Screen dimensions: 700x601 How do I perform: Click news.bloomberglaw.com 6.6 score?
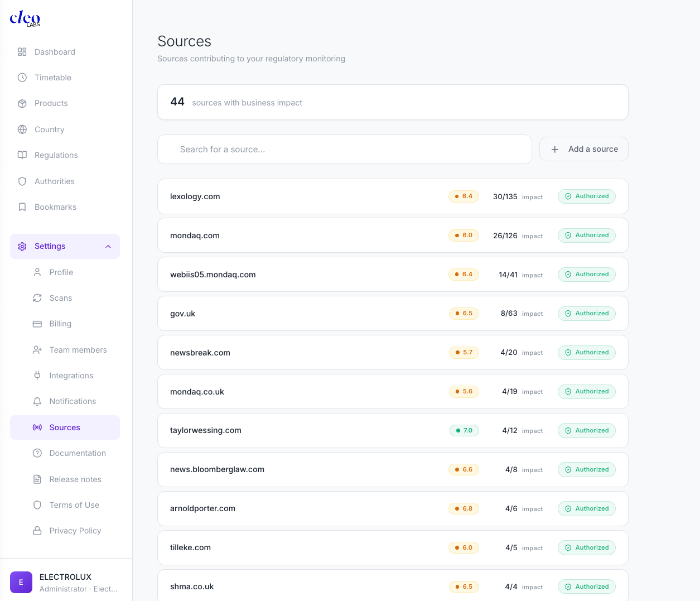click(464, 470)
